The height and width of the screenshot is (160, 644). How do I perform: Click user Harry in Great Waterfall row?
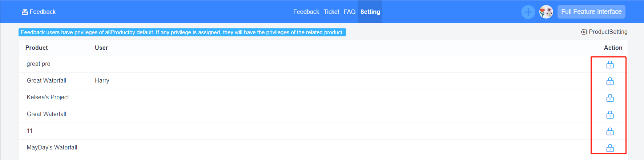pos(102,80)
